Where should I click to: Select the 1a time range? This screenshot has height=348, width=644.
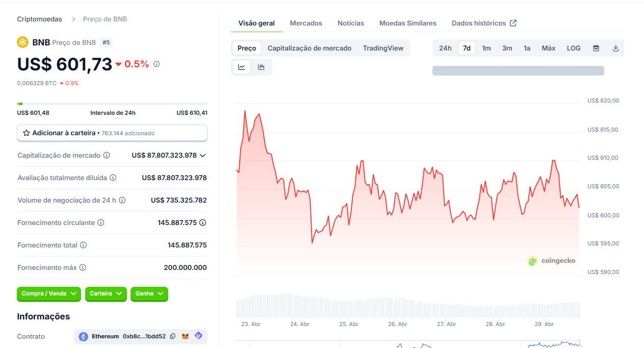click(527, 48)
